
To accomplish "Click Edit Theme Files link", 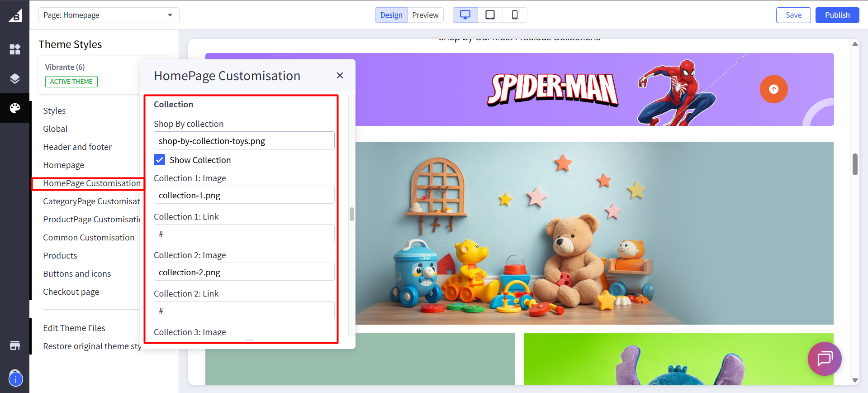I will [74, 328].
